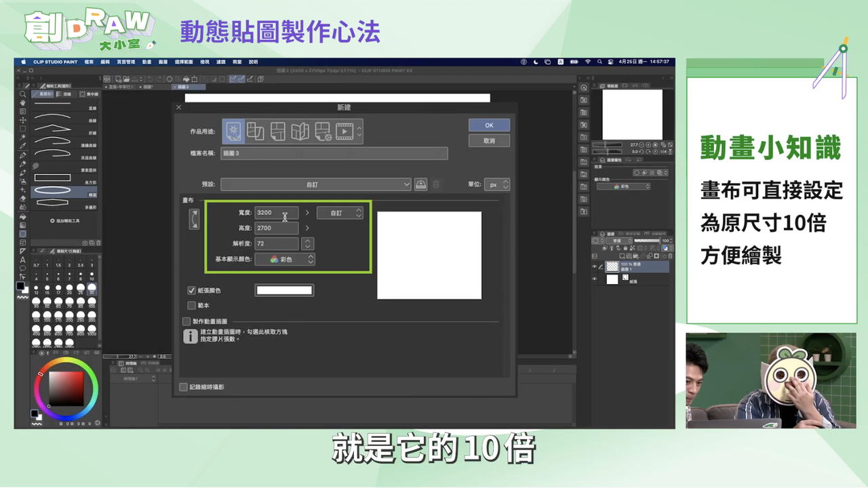Select the Hand move tool
The image size is (868, 488).
(22, 102)
